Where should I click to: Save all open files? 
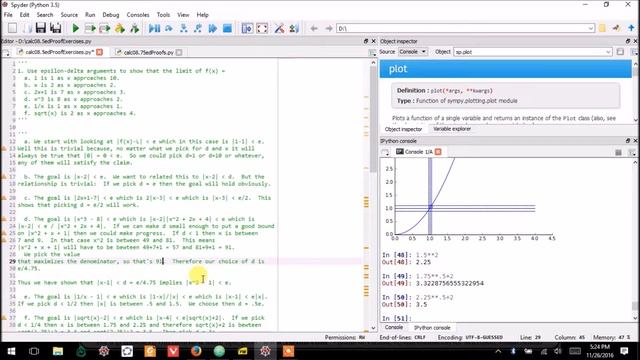click(56, 28)
